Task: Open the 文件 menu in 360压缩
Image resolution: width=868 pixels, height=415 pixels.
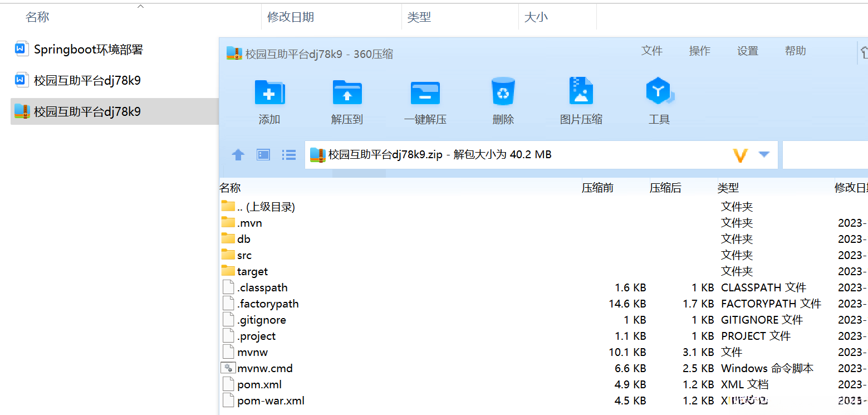Action: (x=652, y=51)
